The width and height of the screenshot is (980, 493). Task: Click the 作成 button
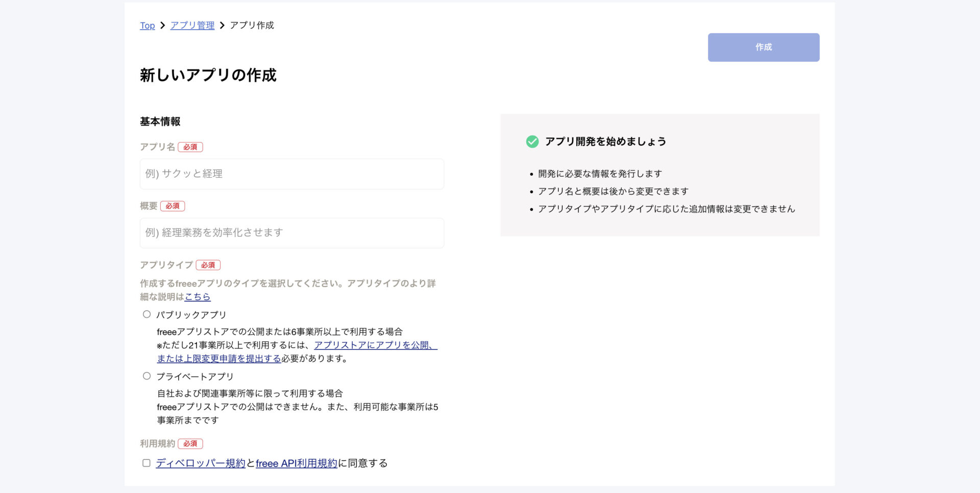(764, 48)
